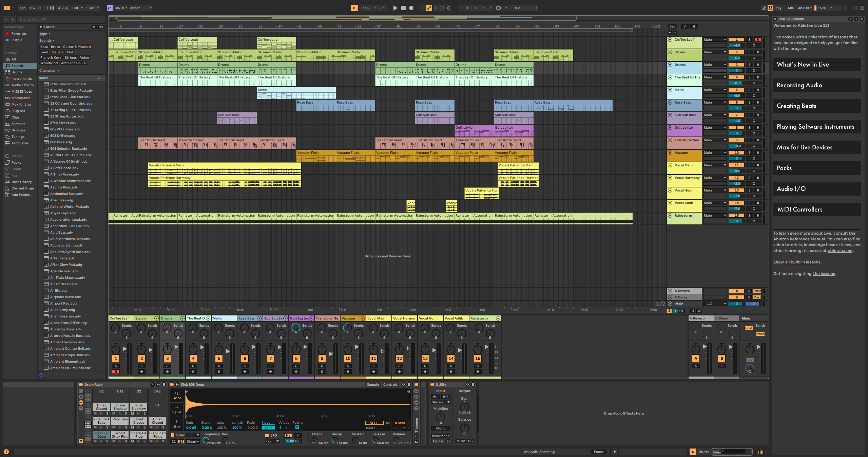Solo the Coffee Leaf track
This screenshot has width=868, height=457.
pyautogui.click(x=749, y=40)
